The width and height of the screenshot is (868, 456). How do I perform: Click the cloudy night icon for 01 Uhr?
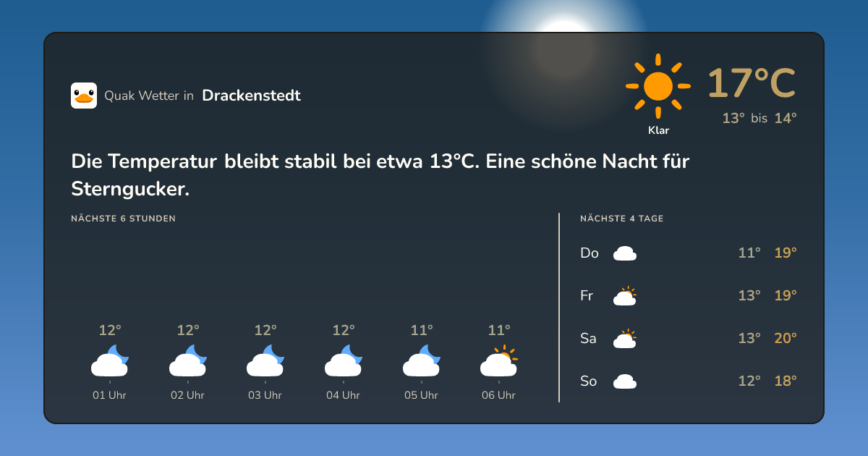(x=110, y=361)
